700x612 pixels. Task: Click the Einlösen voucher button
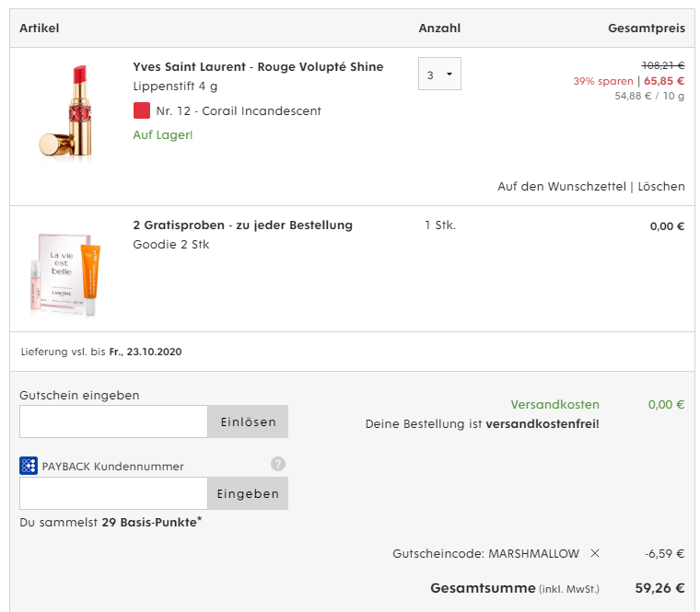(x=248, y=421)
